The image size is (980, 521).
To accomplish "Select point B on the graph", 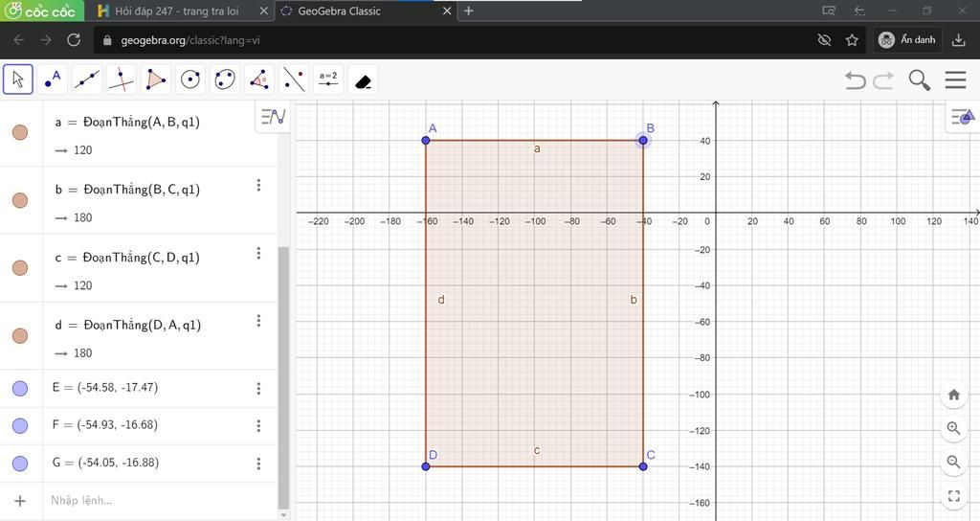I will (x=643, y=140).
